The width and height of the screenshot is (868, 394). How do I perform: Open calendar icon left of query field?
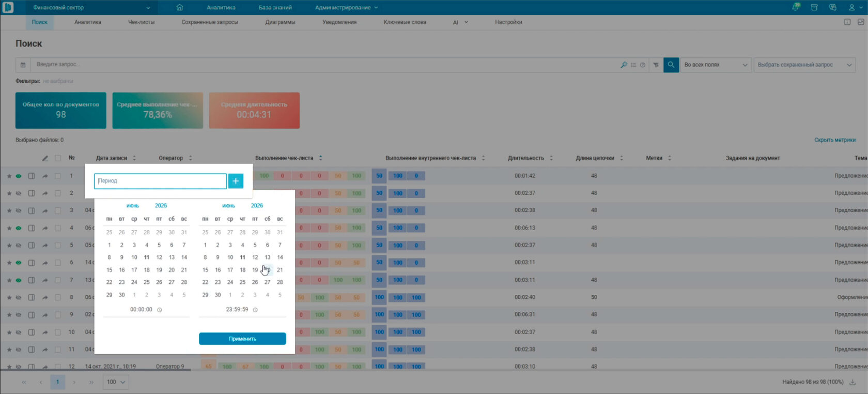tap(23, 65)
